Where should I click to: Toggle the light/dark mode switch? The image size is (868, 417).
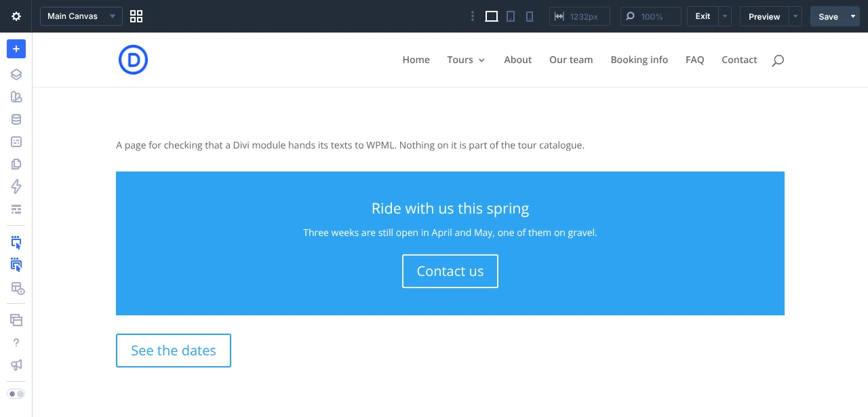point(16,394)
